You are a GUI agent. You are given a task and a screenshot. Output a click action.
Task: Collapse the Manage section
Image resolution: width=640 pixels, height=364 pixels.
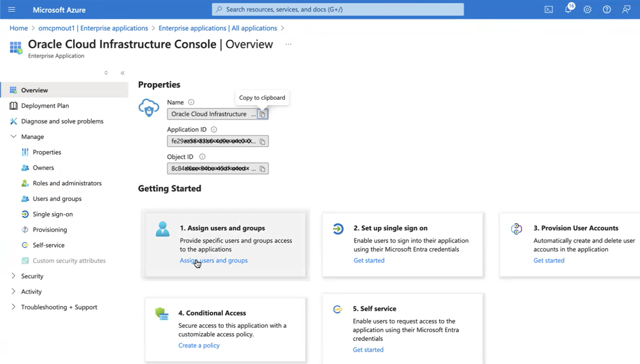[x=13, y=136]
